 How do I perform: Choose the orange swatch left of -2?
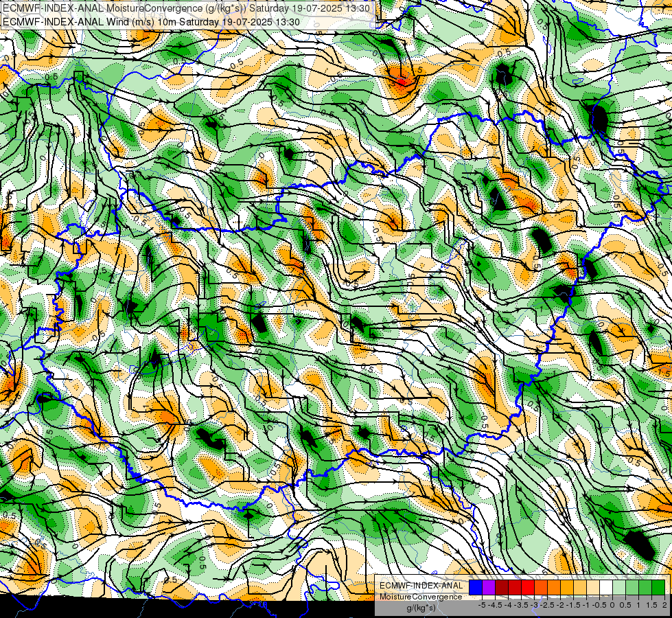click(x=554, y=588)
